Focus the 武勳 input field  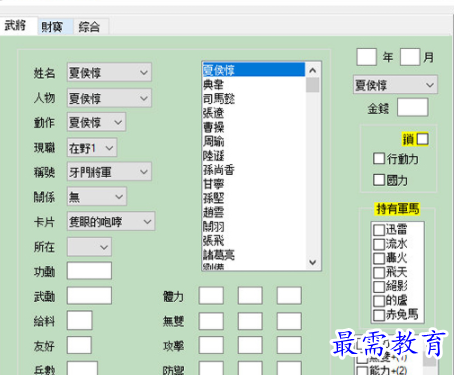pos(89,295)
